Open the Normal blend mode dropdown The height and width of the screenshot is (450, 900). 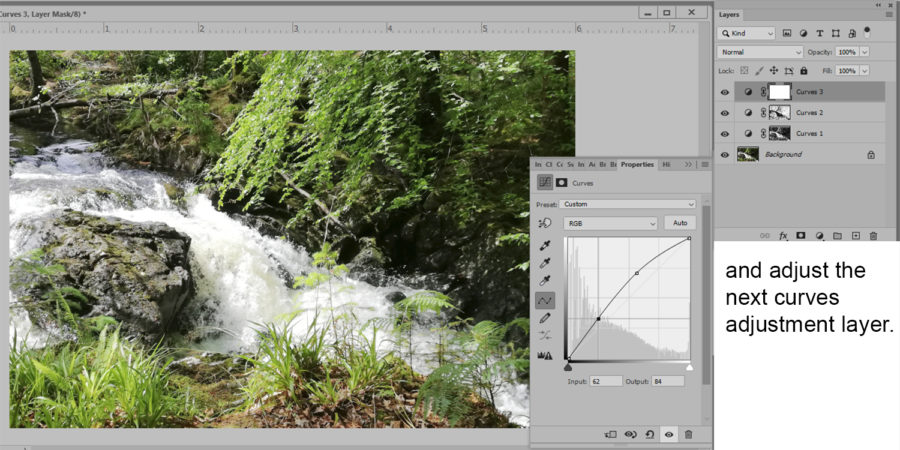tap(760, 51)
